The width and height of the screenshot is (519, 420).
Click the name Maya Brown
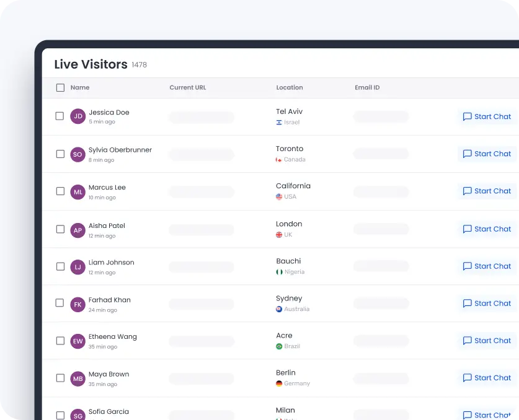(109, 374)
